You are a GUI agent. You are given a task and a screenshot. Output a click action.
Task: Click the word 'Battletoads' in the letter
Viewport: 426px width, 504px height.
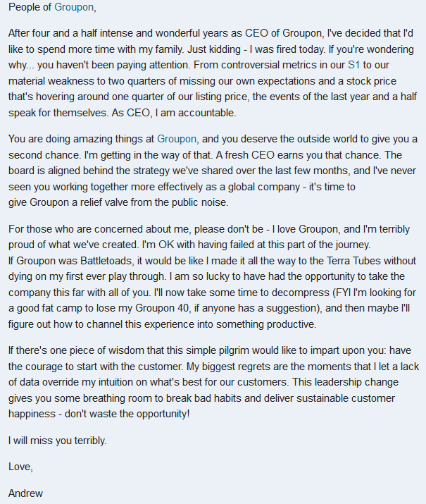[x=106, y=260]
